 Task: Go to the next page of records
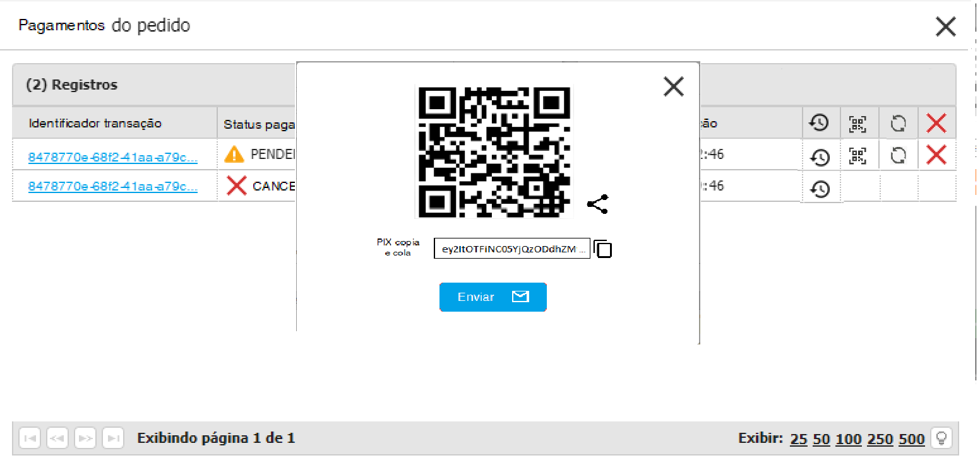85,438
